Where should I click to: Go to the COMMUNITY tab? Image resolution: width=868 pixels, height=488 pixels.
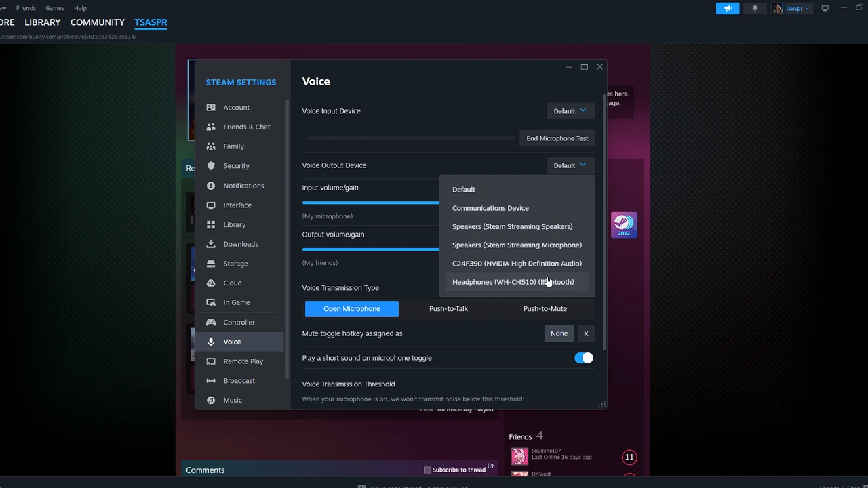coord(98,22)
